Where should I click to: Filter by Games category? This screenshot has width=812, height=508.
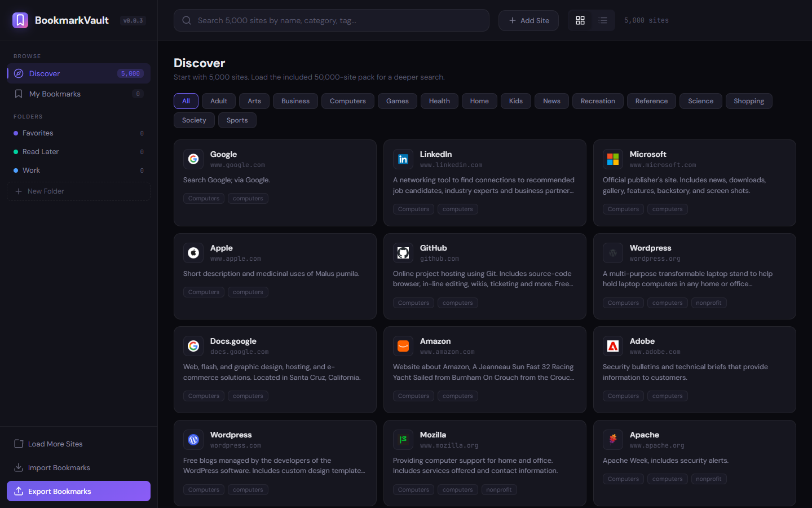click(398, 101)
